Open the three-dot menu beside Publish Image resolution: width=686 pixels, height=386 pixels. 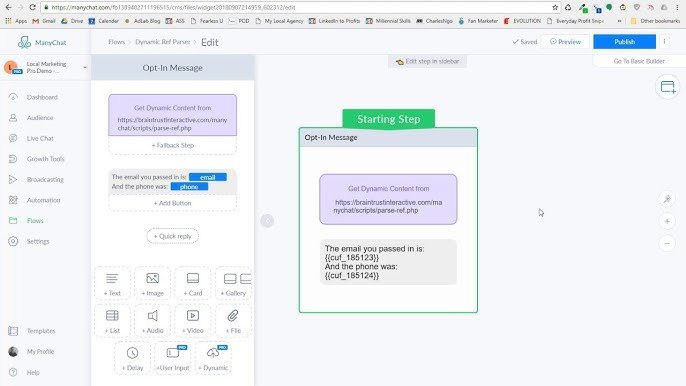coord(664,42)
